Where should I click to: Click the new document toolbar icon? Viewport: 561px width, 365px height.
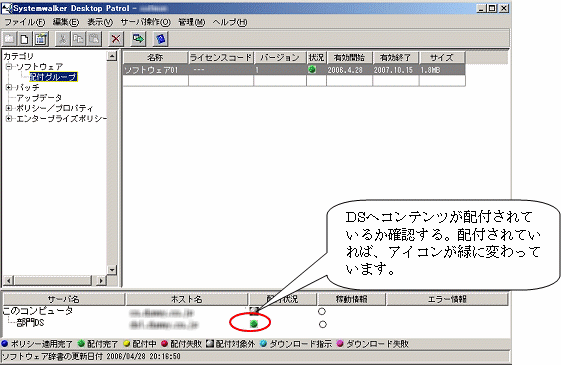coord(24,39)
